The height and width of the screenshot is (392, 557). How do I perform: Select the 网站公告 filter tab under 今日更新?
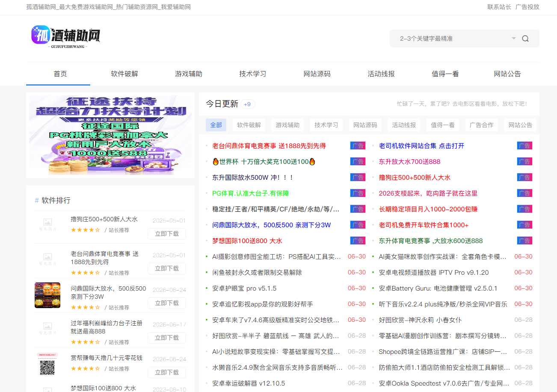click(x=520, y=125)
